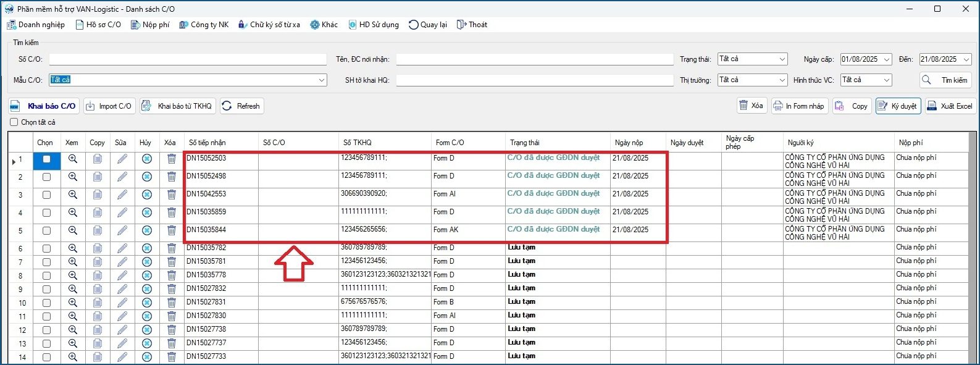This screenshot has height=365, width=980.
Task: Click edit pencil in row DN15035778
Action: pos(122,276)
